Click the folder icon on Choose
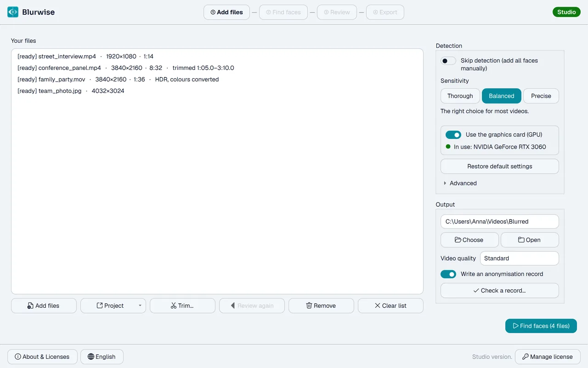Image resolution: width=588 pixels, height=368 pixels. tap(458, 240)
